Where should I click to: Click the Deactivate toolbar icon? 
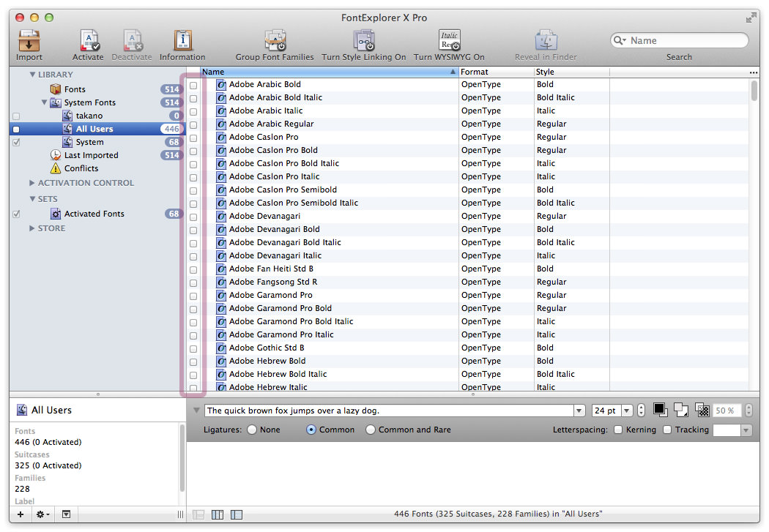pyautogui.click(x=133, y=41)
